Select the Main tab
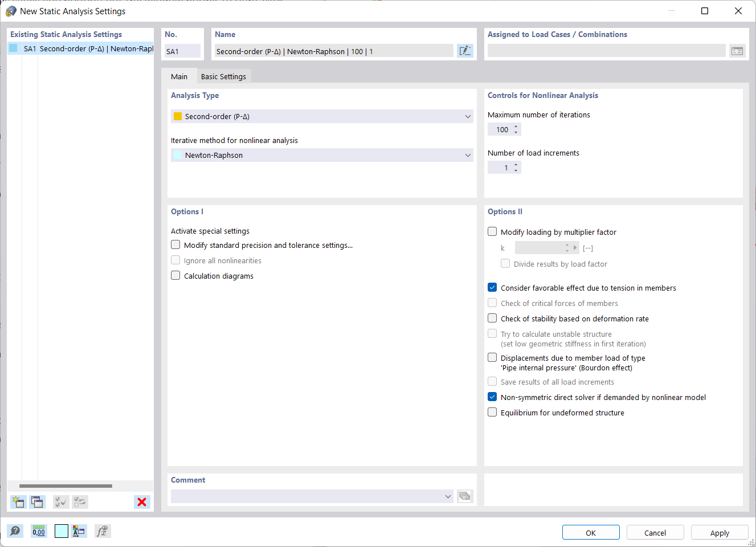 [x=179, y=76]
